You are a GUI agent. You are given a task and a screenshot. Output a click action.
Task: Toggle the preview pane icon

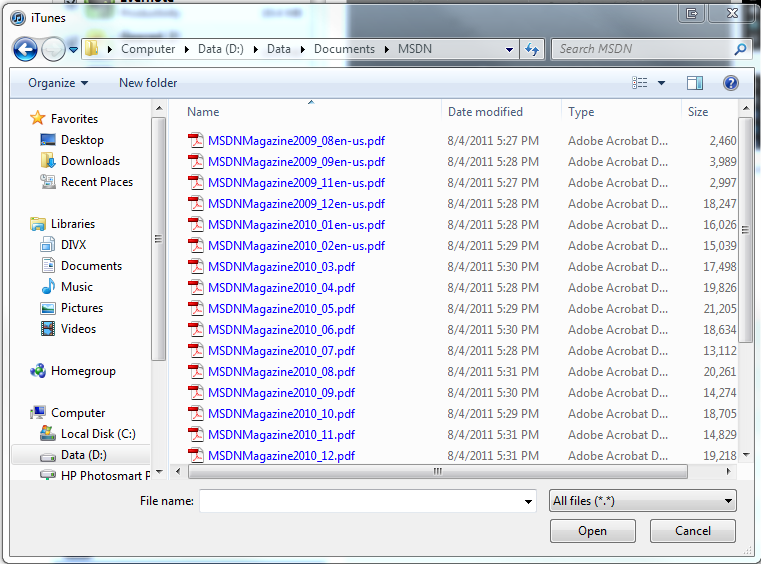695,83
